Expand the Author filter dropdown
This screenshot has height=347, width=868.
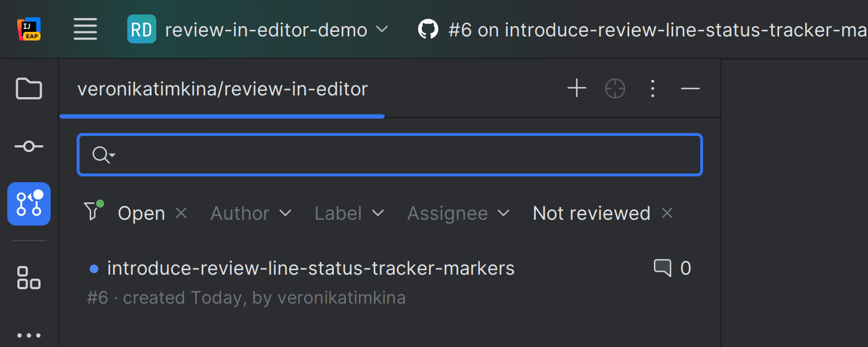[251, 213]
